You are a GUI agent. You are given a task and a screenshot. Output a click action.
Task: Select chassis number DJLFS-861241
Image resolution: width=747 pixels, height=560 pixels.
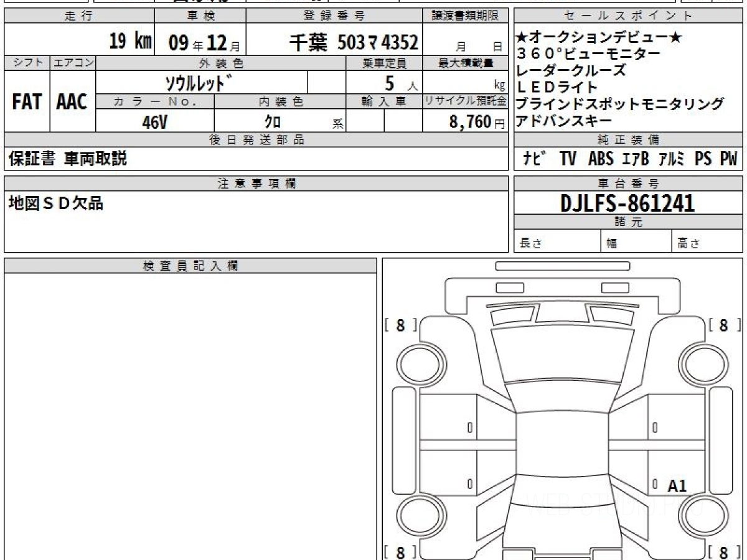pyautogui.click(x=627, y=203)
